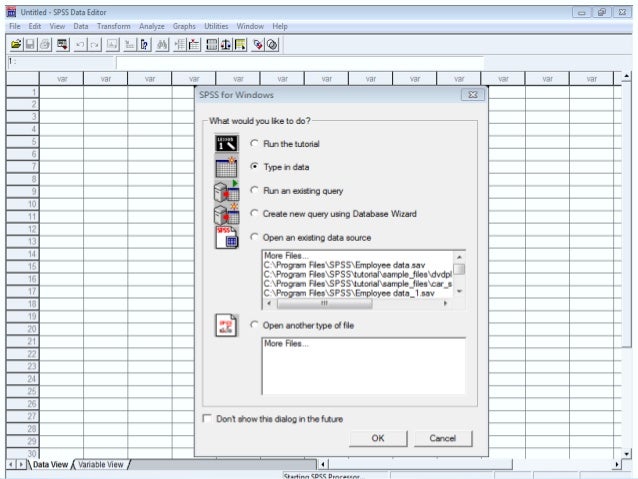
Task: Click the Value Labels toolbar icon
Action: (x=258, y=44)
